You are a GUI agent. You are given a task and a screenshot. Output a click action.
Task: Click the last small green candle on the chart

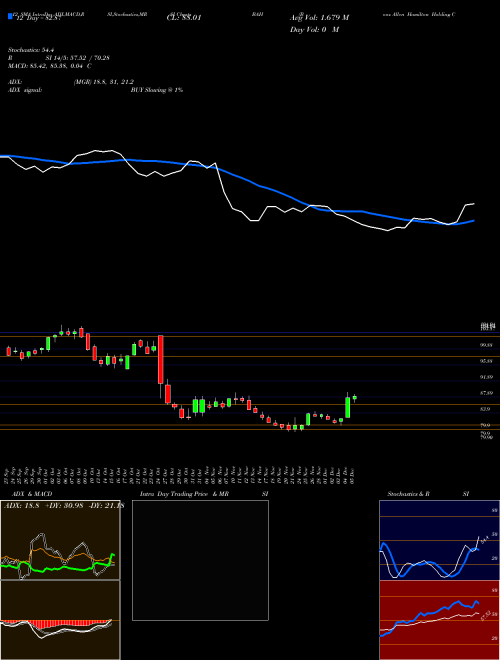[354, 397]
